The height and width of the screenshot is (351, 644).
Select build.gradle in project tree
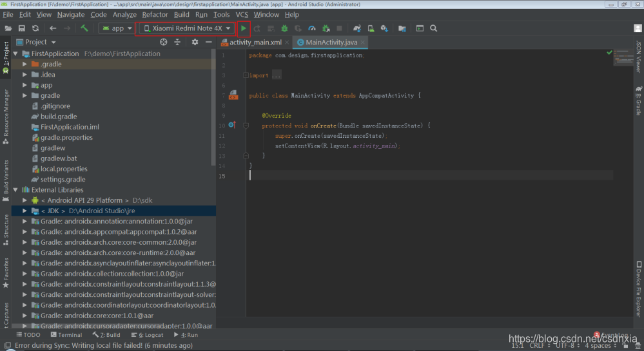click(x=58, y=117)
